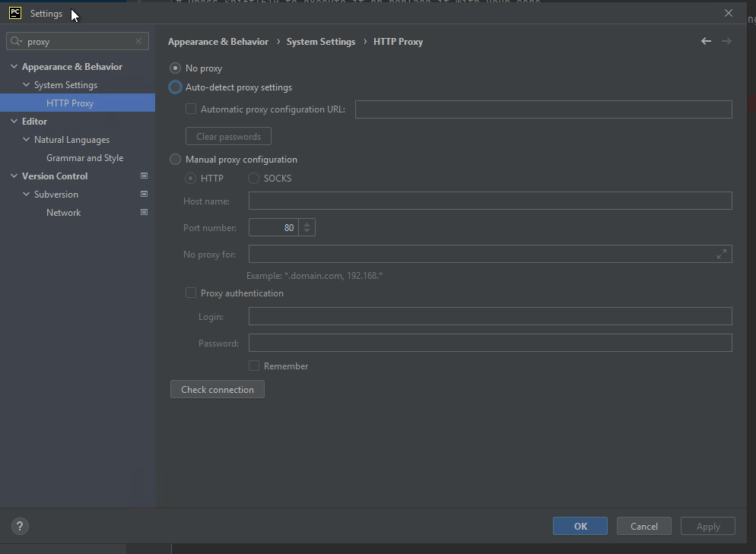
Task: Click OK to confirm settings
Action: tap(580, 526)
